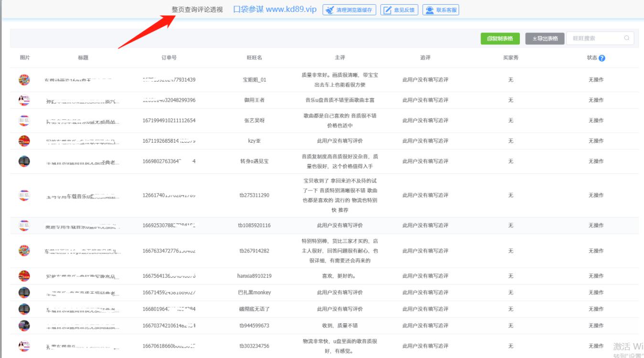Click the thumbnail for buyer tb1085920116

pos(23,225)
